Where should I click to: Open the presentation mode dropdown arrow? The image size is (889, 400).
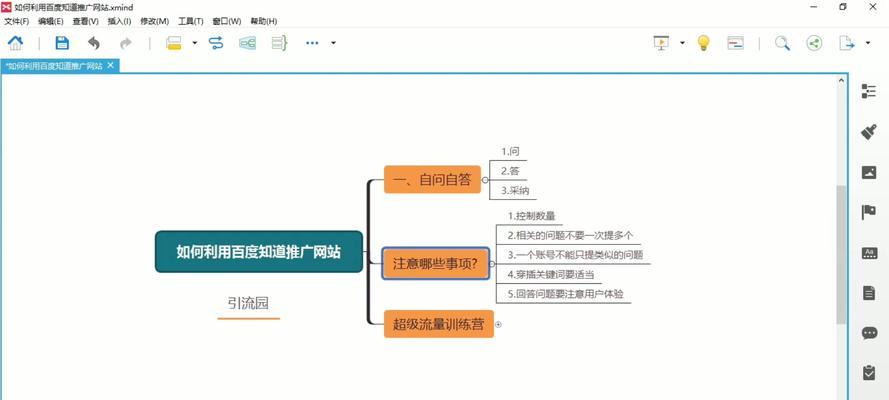click(x=682, y=43)
